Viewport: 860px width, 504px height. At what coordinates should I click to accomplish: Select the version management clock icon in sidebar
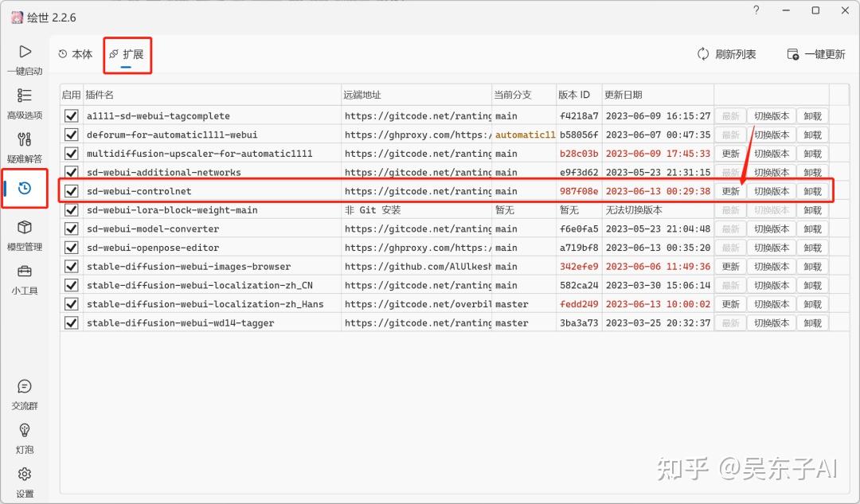pos(25,189)
